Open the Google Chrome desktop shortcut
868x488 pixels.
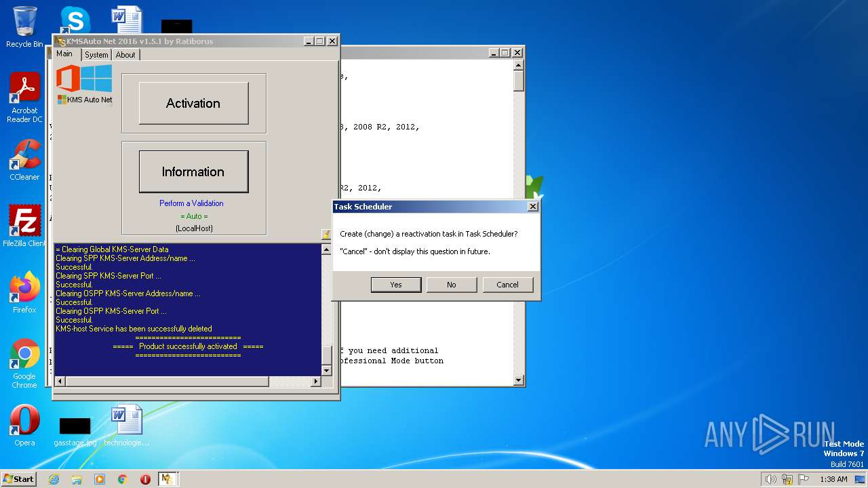[24, 363]
